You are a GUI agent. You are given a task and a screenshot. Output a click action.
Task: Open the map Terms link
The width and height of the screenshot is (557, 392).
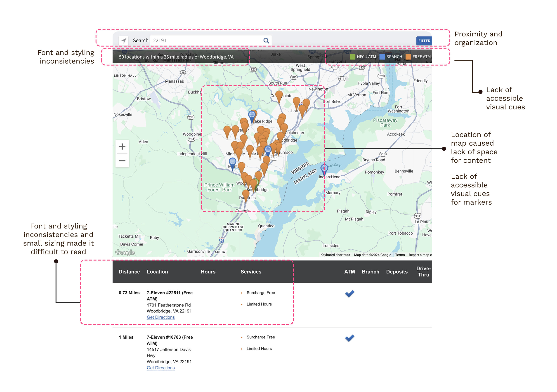point(400,255)
